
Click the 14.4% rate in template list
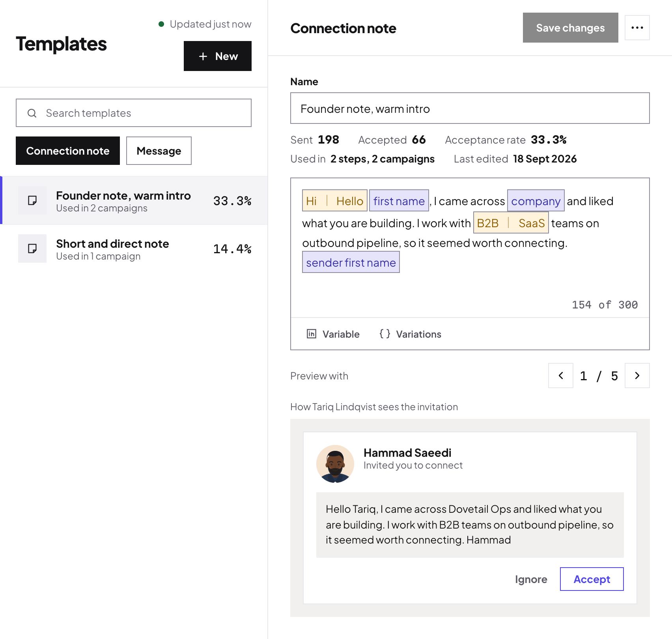pyautogui.click(x=232, y=248)
